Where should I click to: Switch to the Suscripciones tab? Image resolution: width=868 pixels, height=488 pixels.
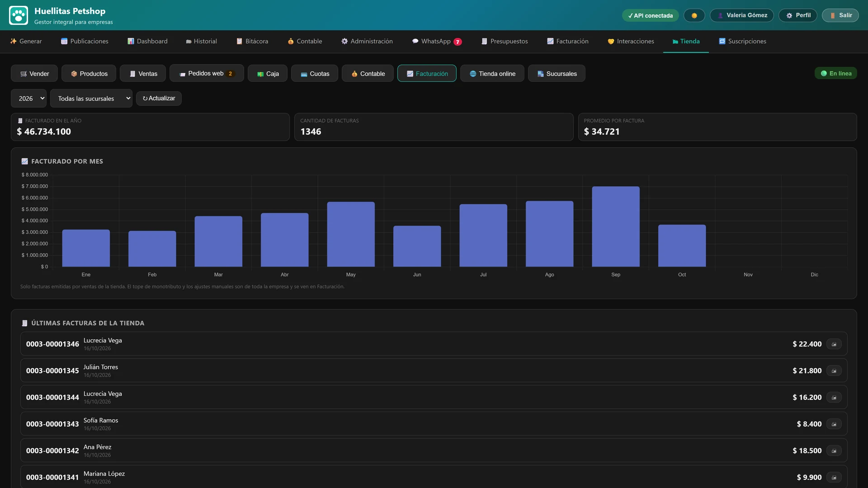click(742, 41)
